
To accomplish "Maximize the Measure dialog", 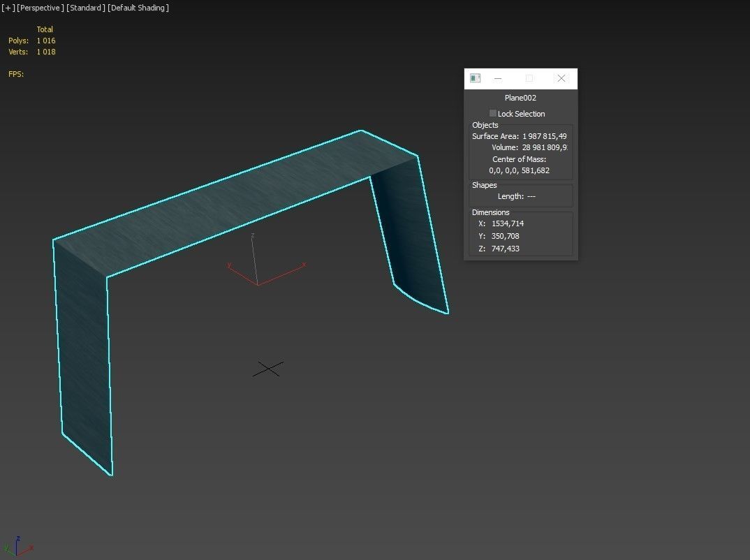I will [529, 78].
